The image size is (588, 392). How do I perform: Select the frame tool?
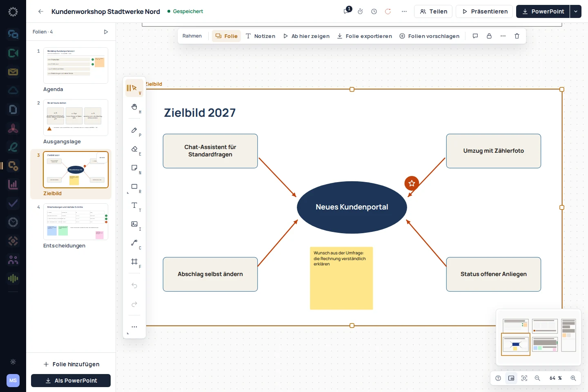tap(134, 262)
